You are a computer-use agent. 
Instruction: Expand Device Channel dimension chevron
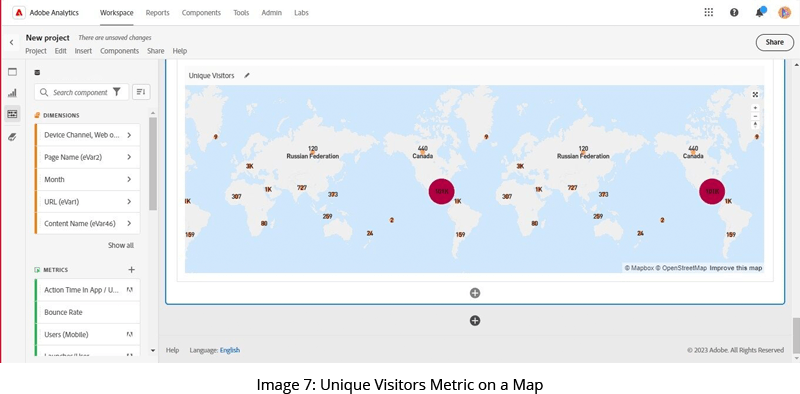coord(129,135)
